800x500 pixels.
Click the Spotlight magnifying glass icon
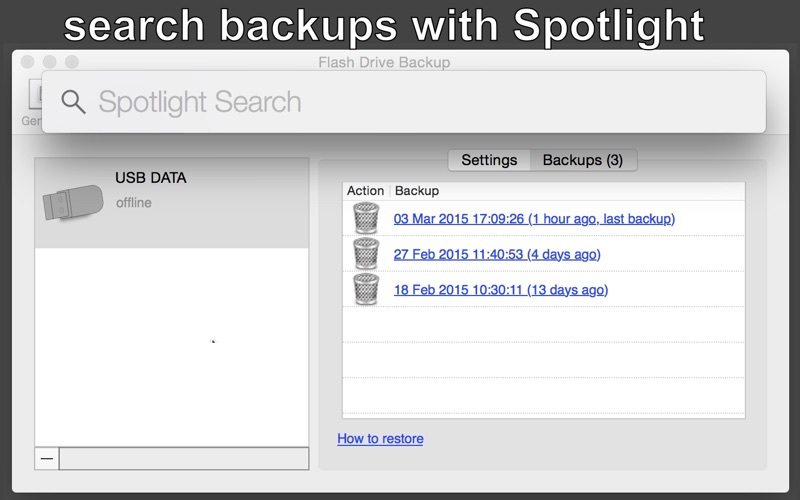coord(73,102)
